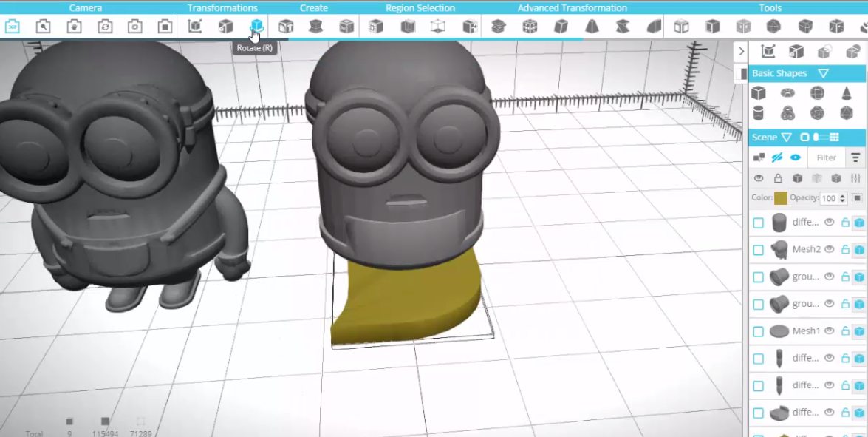
Task: Click the Move shortcut icon in right panel
Action: point(768,52)
